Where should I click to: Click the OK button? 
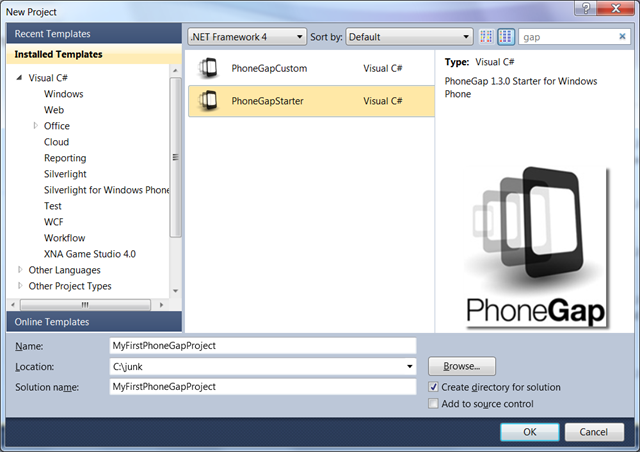pos(530,432)
